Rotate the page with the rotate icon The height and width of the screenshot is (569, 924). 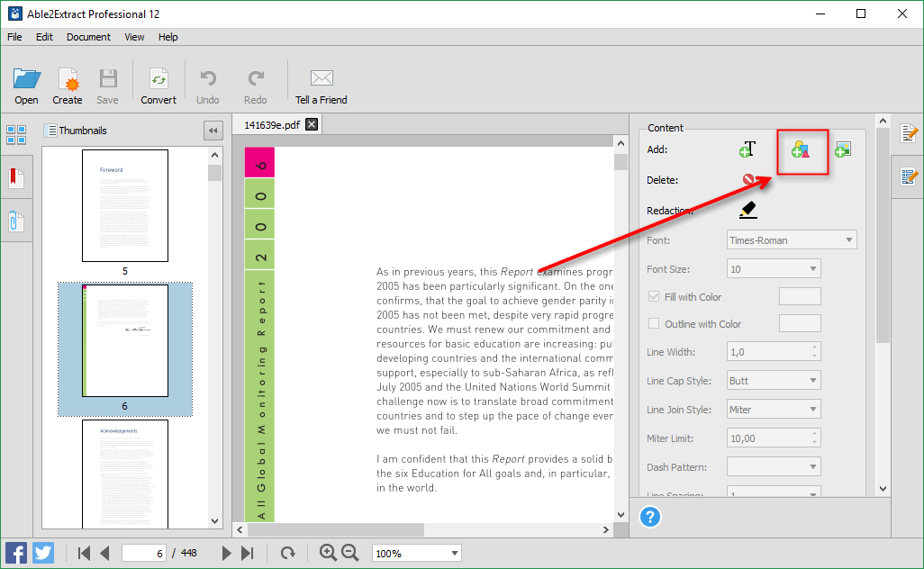[287, 553]
